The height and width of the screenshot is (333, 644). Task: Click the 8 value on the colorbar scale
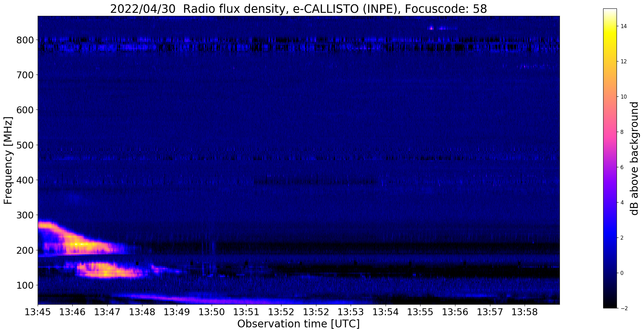622,132
